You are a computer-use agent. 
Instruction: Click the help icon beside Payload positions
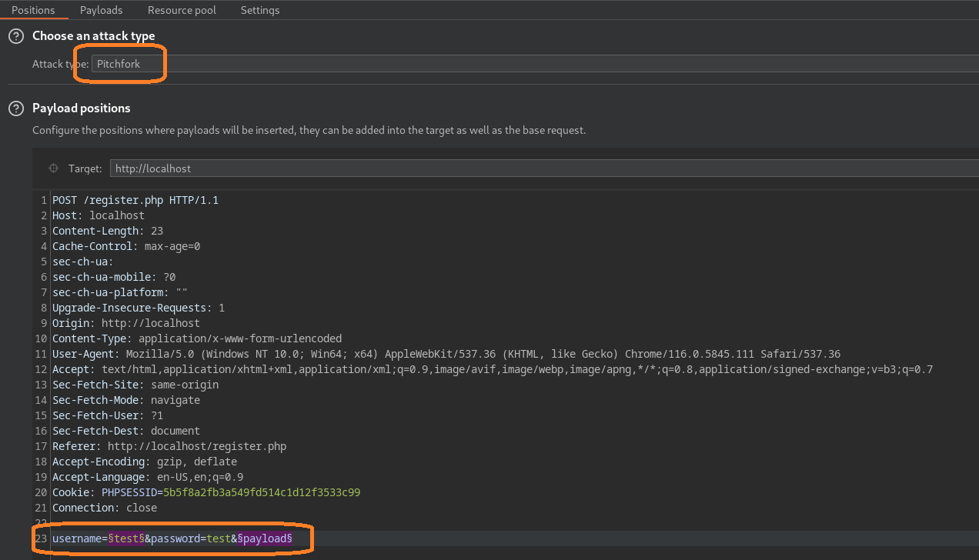(x=15, y=108)
